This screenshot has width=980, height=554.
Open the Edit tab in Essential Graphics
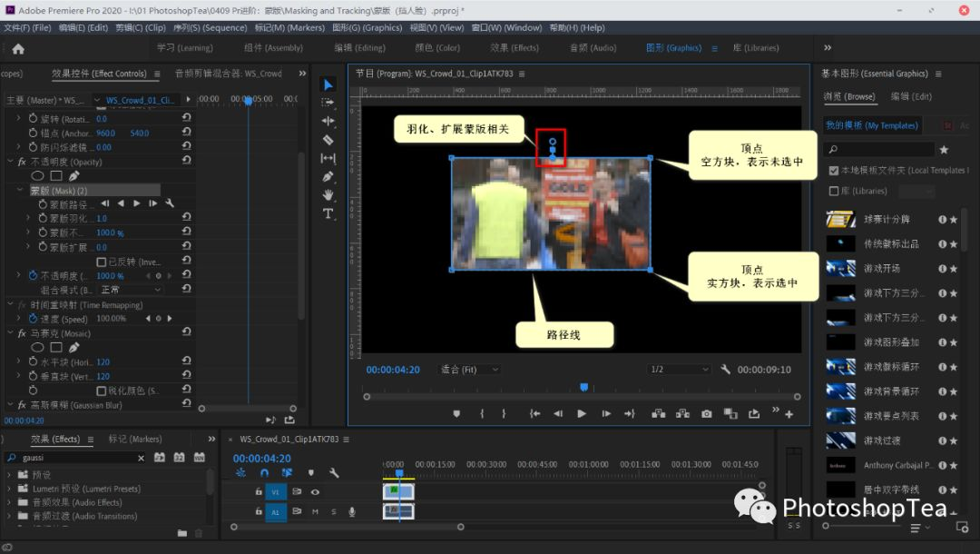tap(910, 96)
